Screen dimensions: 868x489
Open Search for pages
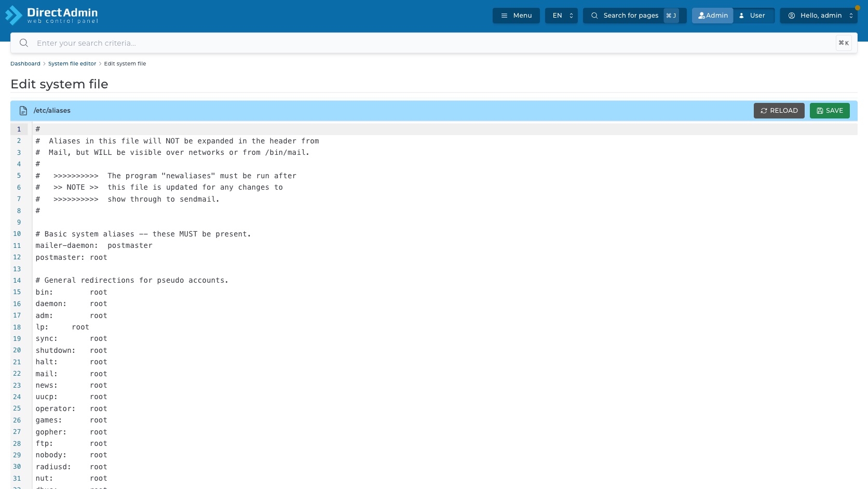[x=634, y=16]
